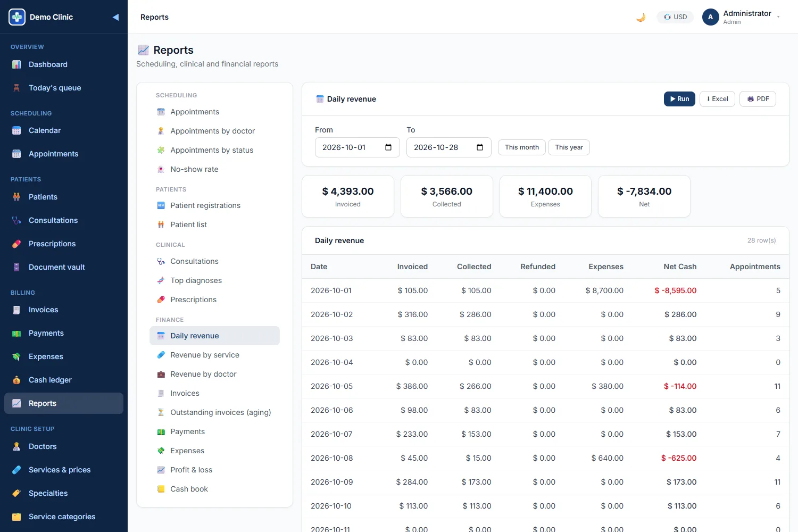Click the Services & prices icon
The height and width of the screenshot is (532, 798).
click(x=16, y=470)
